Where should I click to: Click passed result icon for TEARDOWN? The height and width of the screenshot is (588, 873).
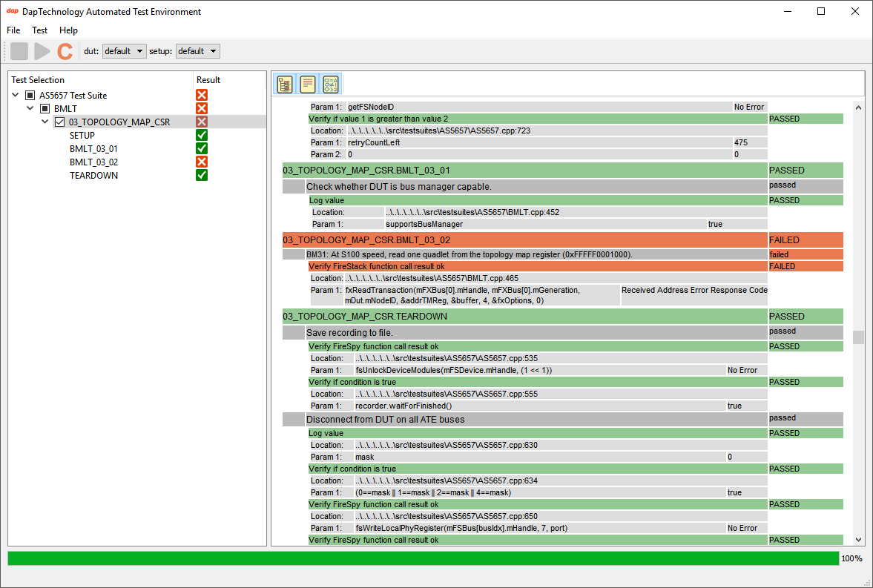(x=202, y=176)
